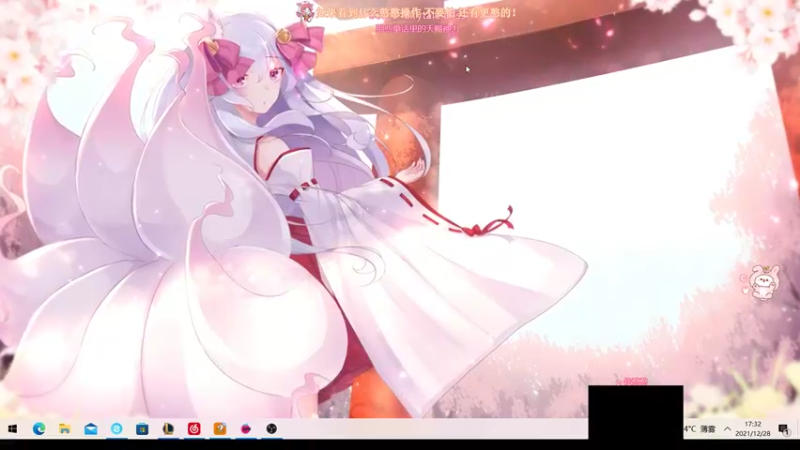
Task: Open the Windows Start menu
Action: point(12,429)
